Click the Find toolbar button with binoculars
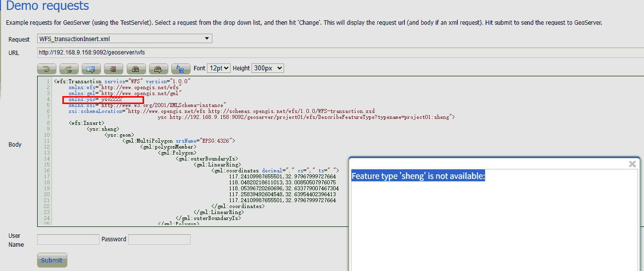Viewport: 644px width, 271px height. (136, 69)
